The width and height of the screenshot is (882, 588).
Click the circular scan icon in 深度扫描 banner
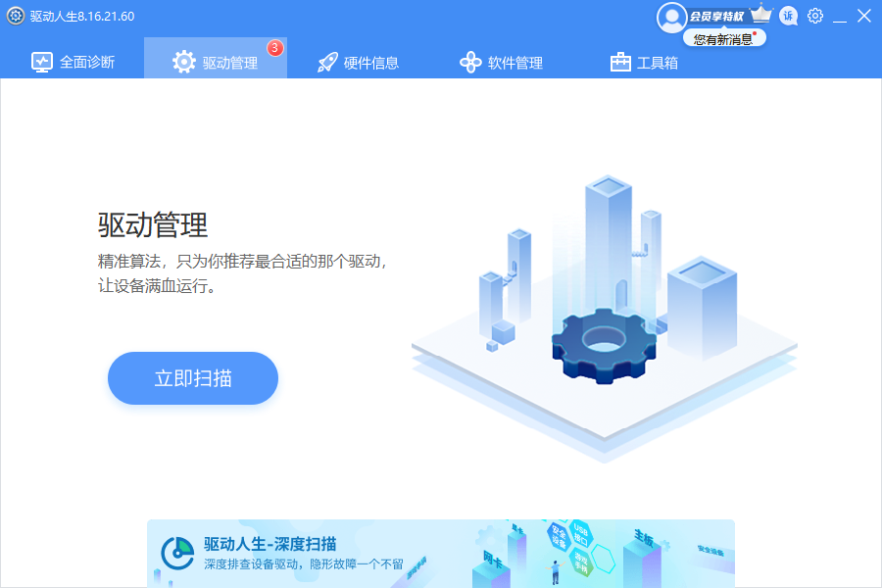(176, 551)
